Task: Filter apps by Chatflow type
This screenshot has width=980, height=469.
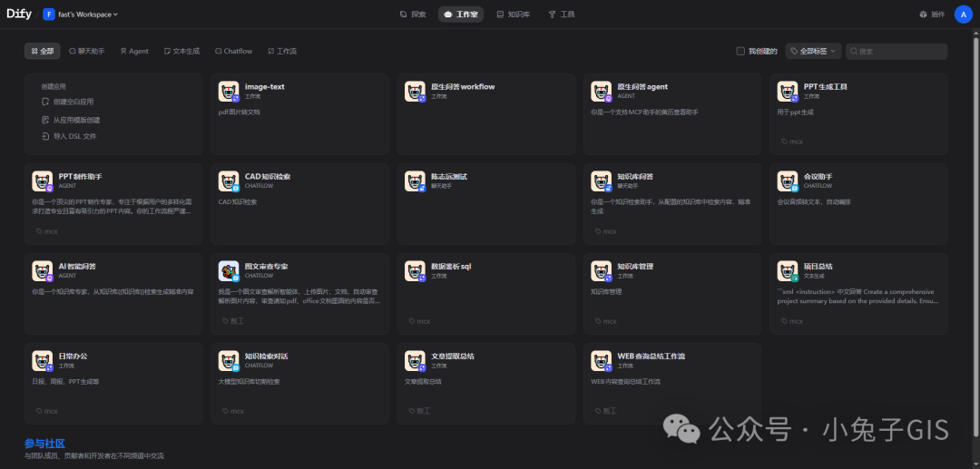Action: tap(233, 51)
